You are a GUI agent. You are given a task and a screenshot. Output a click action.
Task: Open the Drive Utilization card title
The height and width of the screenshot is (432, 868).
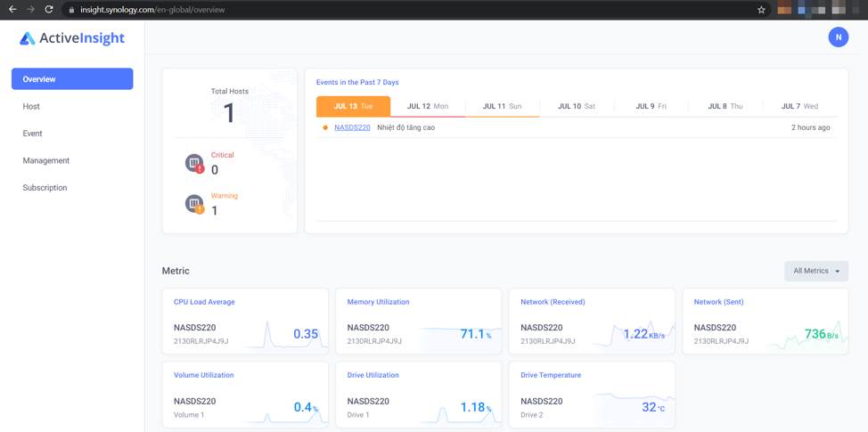click(x=373, y=375)
